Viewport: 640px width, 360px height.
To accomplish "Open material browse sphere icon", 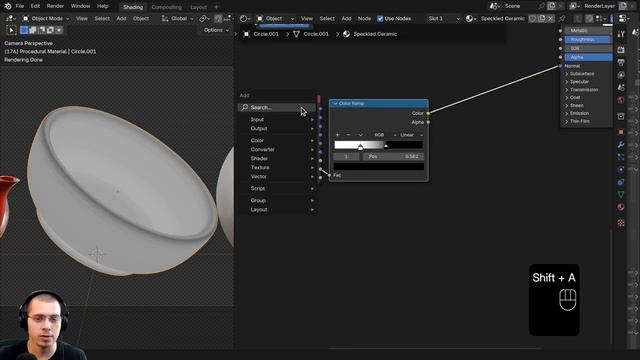I will tap(471, 19).
